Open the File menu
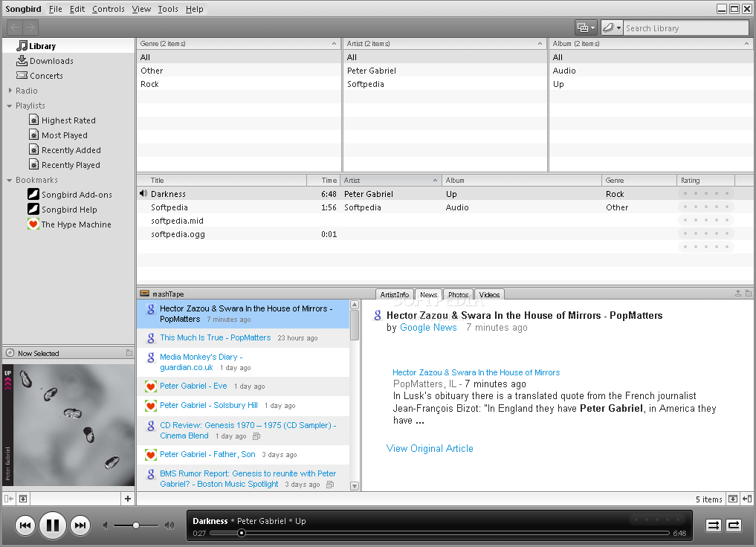The image size is (756, 547). coord(56,9)
